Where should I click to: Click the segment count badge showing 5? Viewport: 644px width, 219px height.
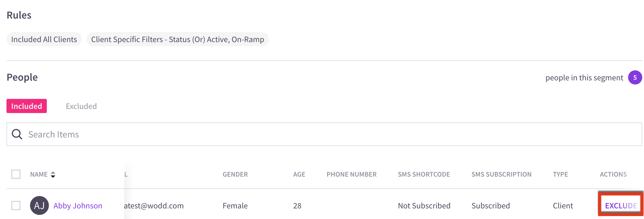click(x=635, y=77)
